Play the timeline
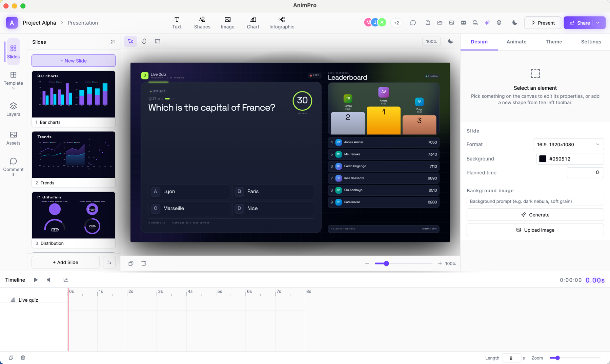Viewport: 610px width, 364px height. 36,280
